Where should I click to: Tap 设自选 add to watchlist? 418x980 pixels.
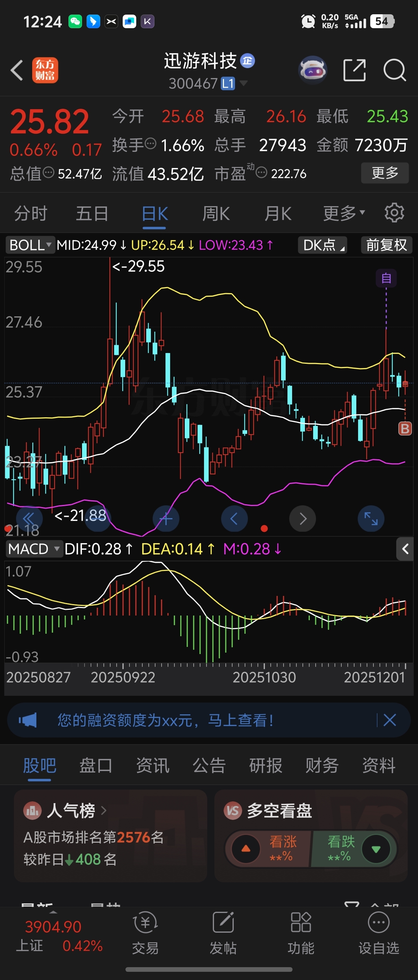[x=379, y=933]
